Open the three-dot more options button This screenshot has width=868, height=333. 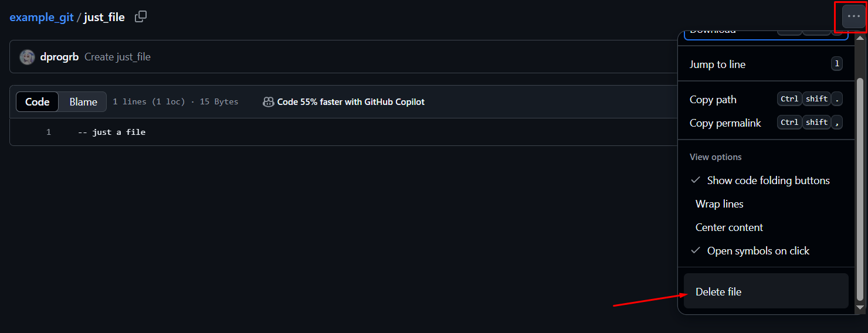[853, 16]
